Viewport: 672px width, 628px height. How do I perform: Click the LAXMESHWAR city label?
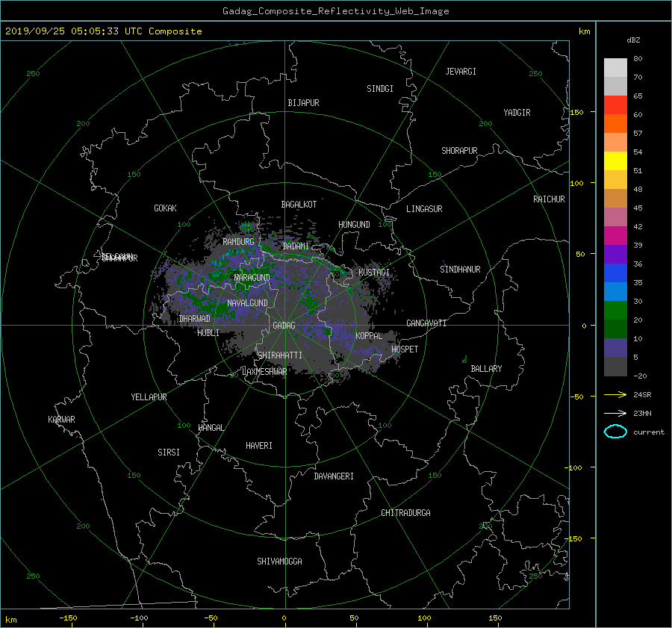(x=264, y=372)
